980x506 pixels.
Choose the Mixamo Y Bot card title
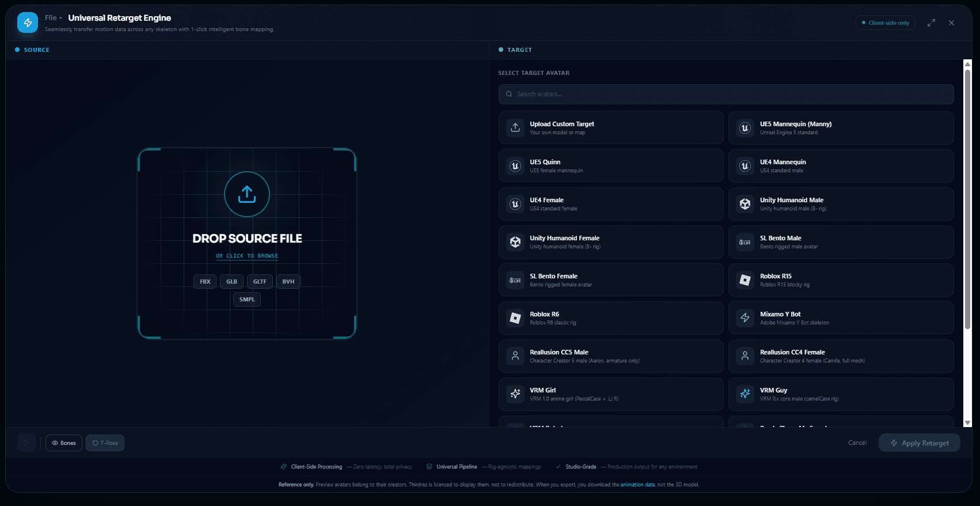point(780,314)
